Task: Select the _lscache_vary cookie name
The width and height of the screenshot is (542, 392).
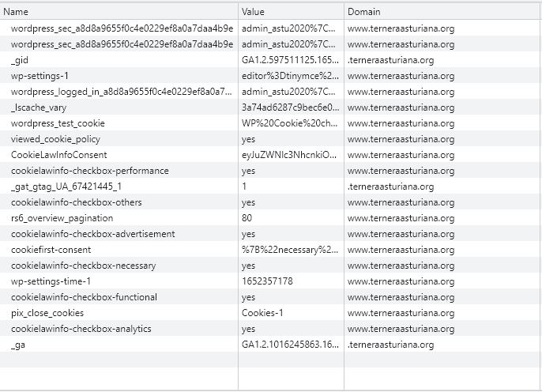Action: point(39,107)
